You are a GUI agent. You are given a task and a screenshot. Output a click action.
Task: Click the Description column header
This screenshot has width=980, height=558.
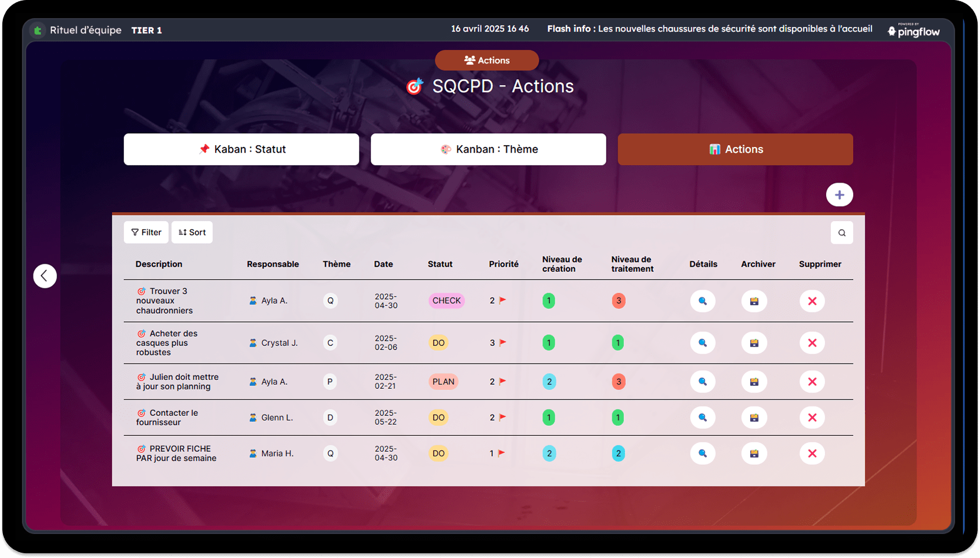[159, 264]
